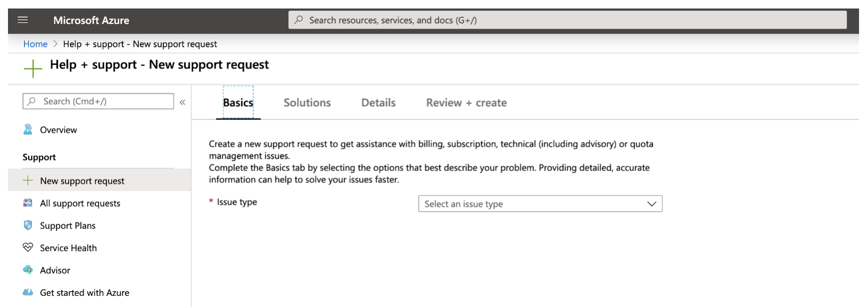Click the Advisor cloud icon
The height and width of the screenshot is (307, 868).
click(28, 270)
